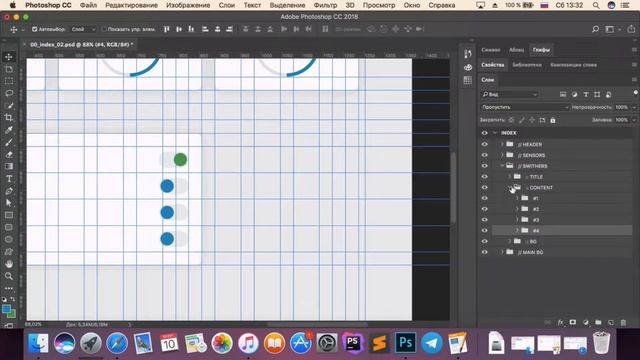Screen dimensions: 640x360
Task: Hide the INDEX group visibility eye
Action: [x=484, y=133]
